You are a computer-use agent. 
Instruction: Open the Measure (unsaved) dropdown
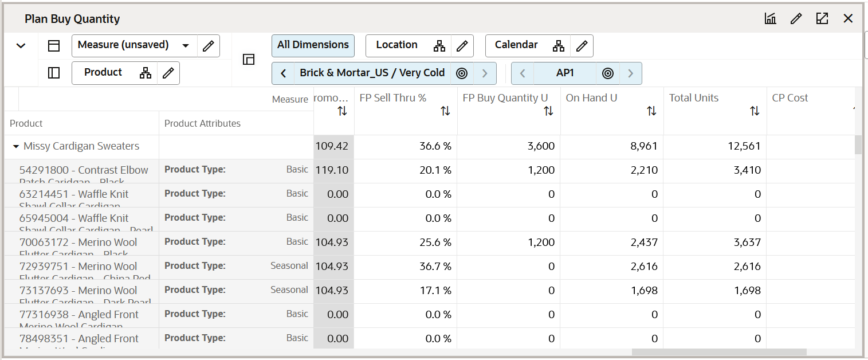[x=134, y=45]
